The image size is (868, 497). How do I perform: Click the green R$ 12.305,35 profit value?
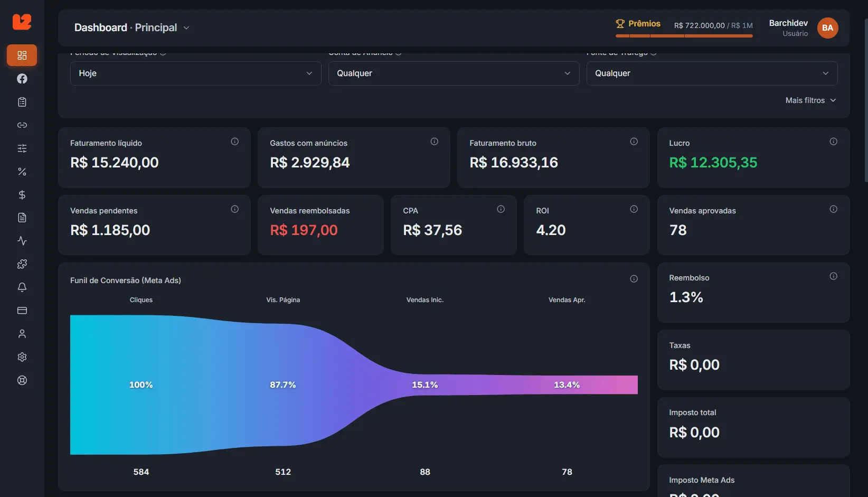point(713,163)
